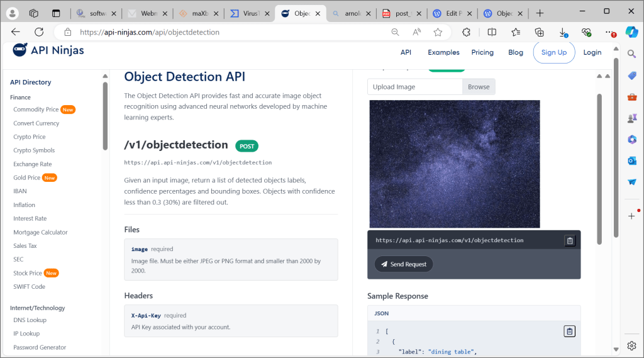The image size is (644, 358).
Task: Click the copy icon beside the request URL
Action: 569,240
